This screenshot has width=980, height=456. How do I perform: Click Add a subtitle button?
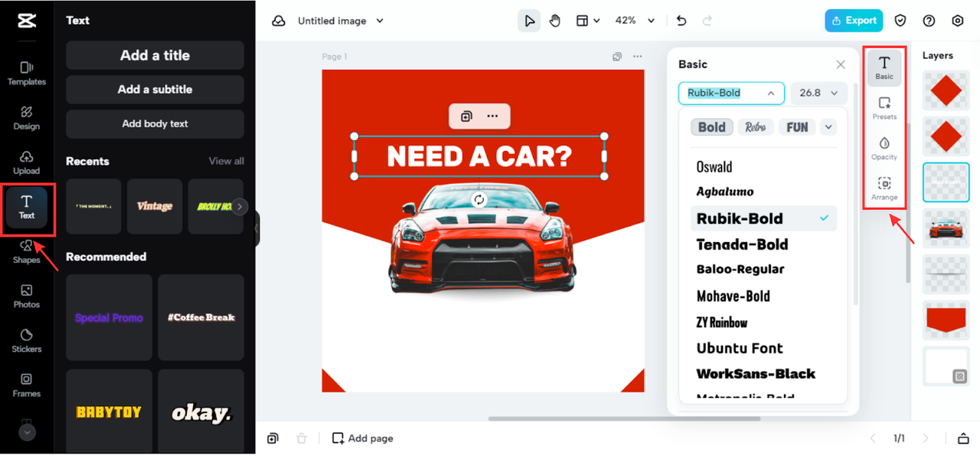point(155,89)
